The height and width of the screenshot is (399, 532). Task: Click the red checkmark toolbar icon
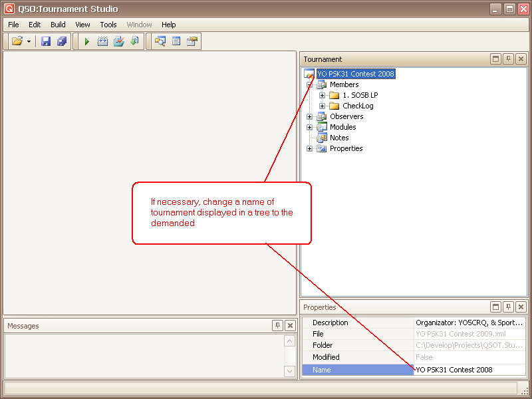(118, 41)
